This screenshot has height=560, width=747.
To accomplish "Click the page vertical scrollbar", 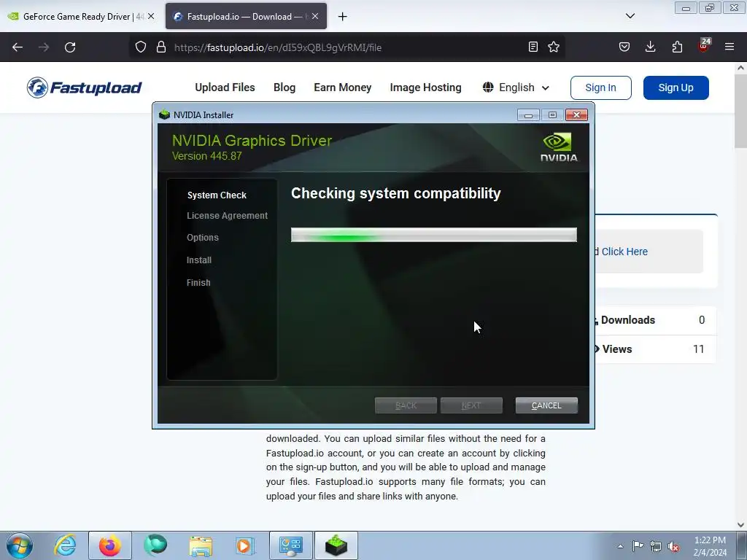I will coord(740,295).
